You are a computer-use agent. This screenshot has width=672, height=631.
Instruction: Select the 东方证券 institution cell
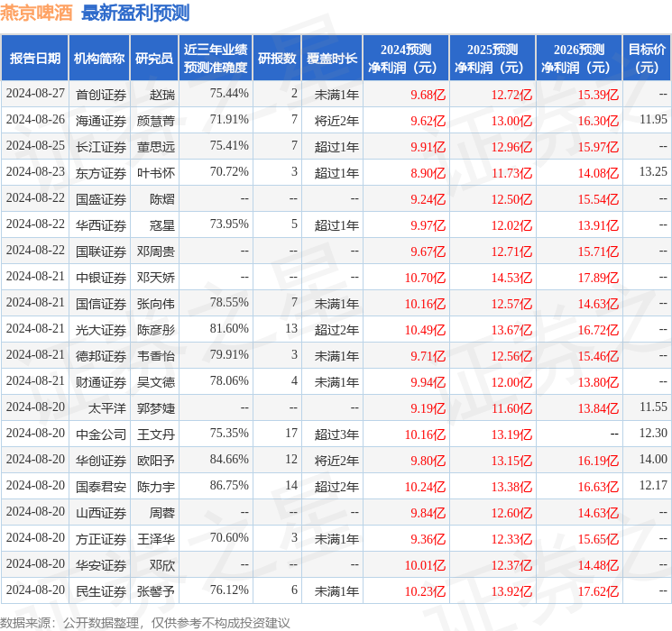(x=101, y=173)
